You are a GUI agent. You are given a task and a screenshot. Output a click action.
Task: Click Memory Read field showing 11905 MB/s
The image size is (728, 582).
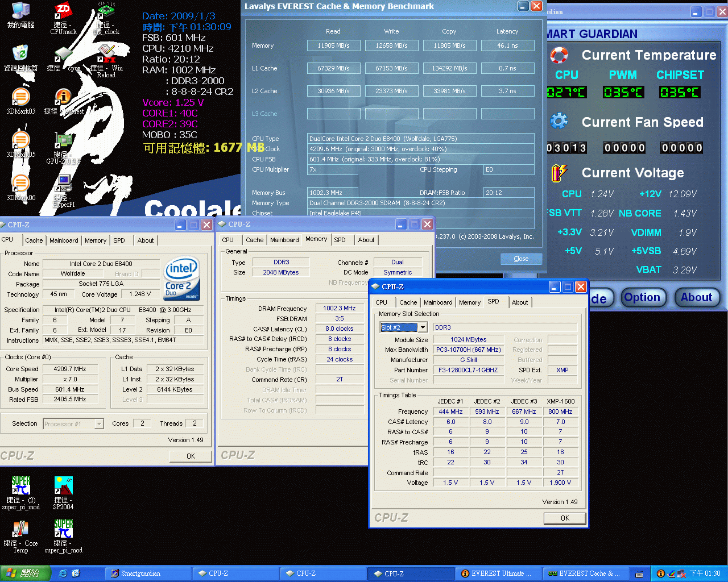coord(334,45)
